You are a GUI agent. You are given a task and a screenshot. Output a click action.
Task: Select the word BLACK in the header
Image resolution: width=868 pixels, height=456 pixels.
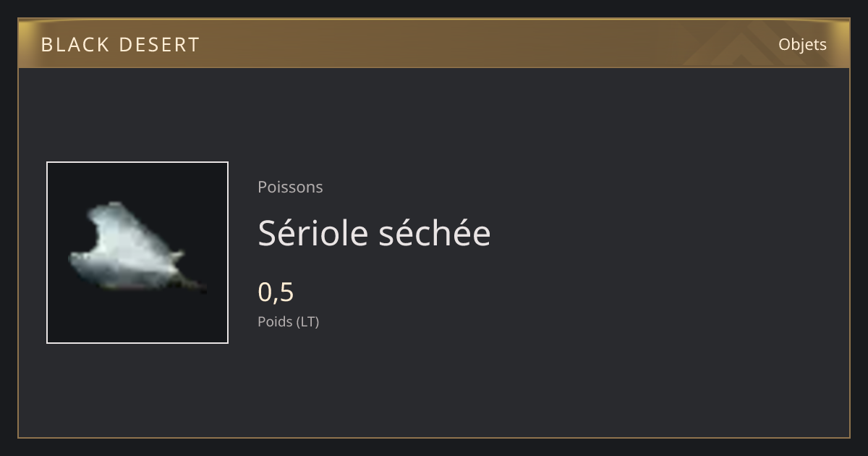coord(75,45)
